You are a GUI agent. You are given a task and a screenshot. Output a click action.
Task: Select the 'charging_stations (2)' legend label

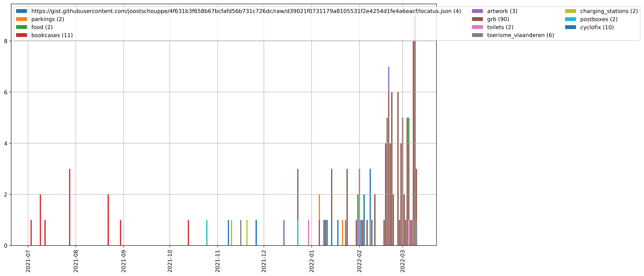click(609, 11)
